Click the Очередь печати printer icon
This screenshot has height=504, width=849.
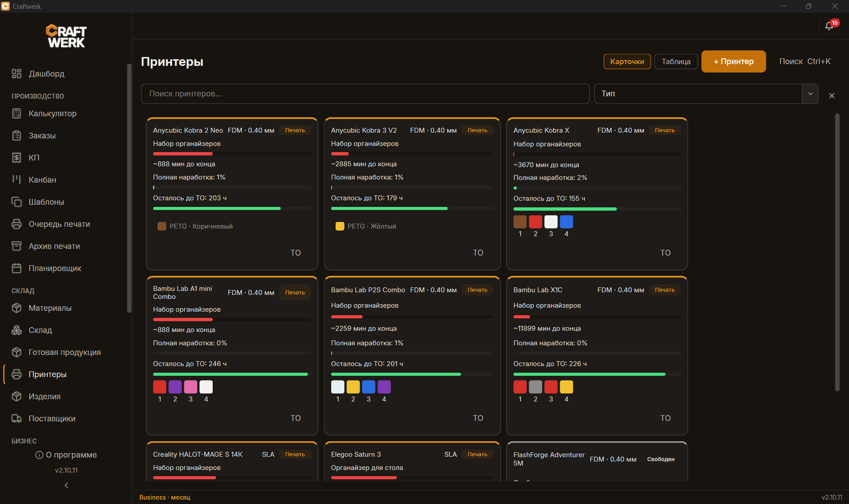click(x=16, y=224)
